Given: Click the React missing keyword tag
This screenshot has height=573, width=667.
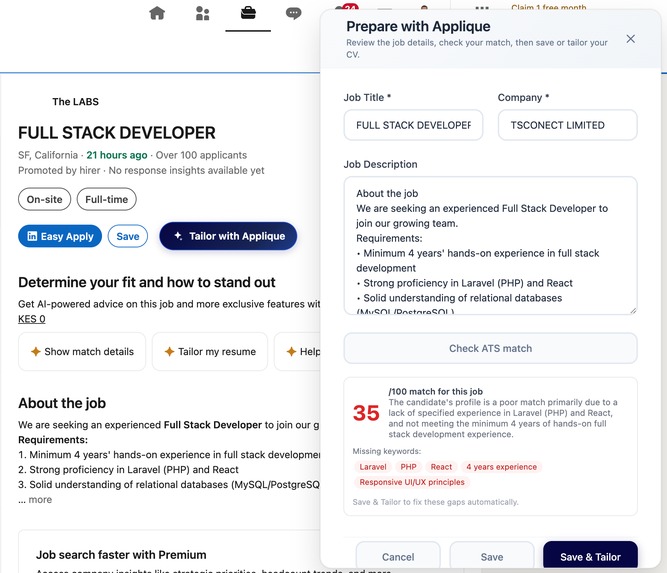Looking at the screenshot, I should pos(441,467).
